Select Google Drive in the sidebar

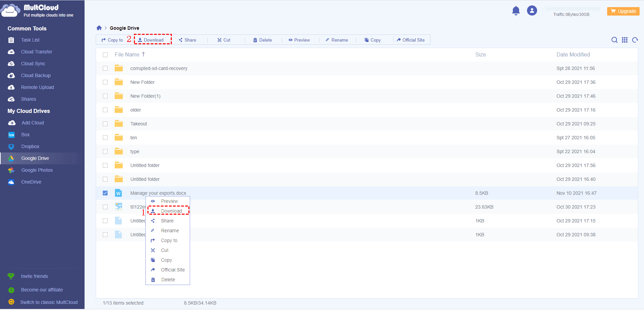[x=35, y=158]
